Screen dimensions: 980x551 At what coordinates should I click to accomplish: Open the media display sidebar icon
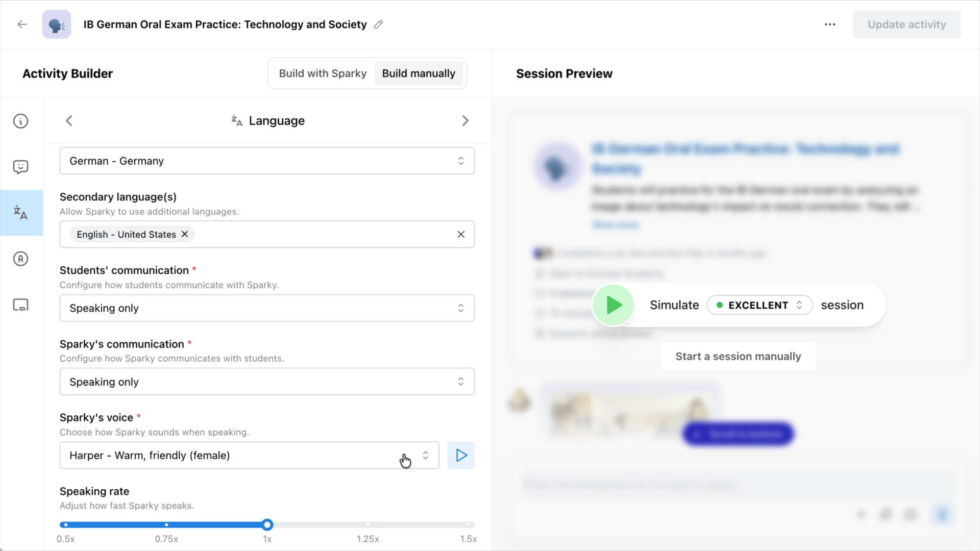(x=20, y=305)
